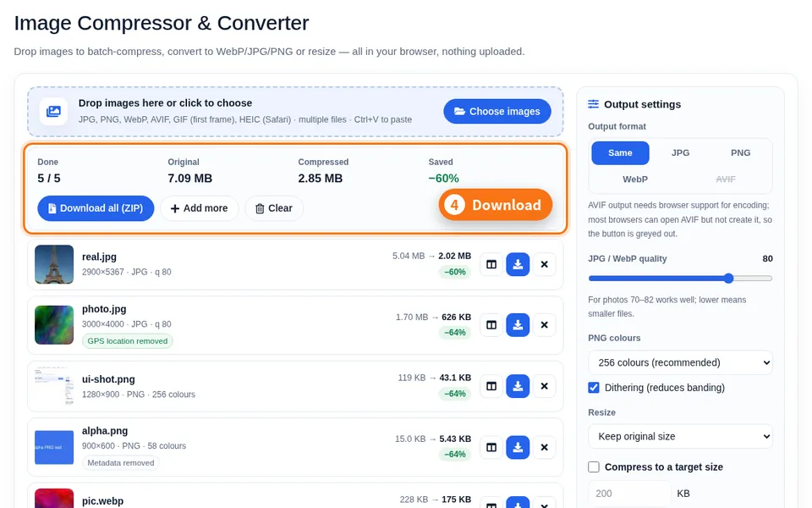Delete the ui-shot.png row

click(x=544, y=386)
